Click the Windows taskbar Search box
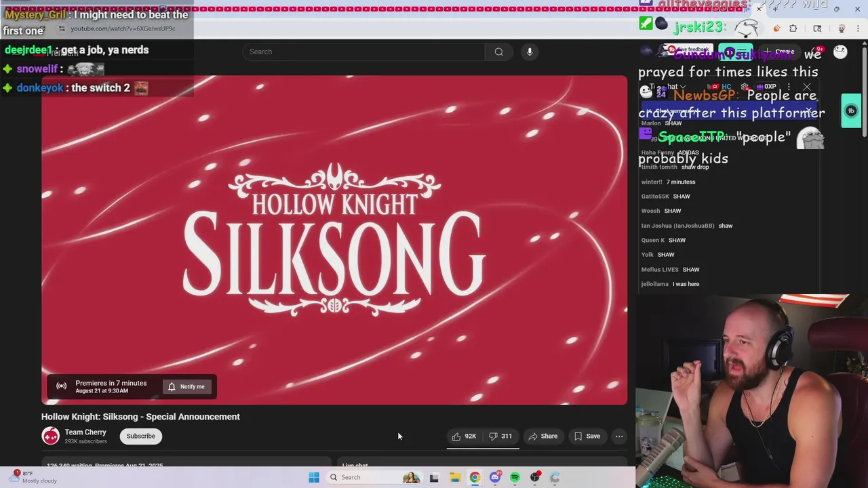 point(373,477)
